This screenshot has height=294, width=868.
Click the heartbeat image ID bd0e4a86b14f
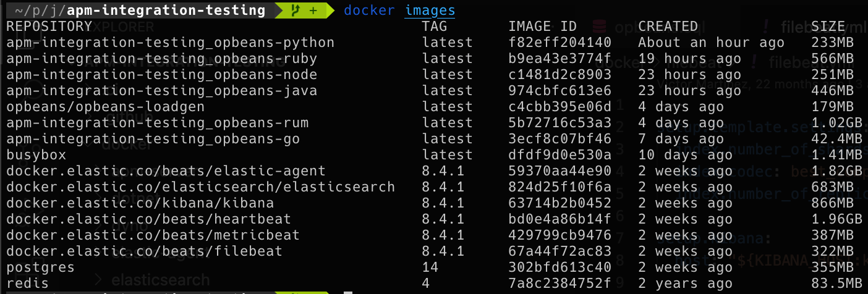click(x=560, y=219)
